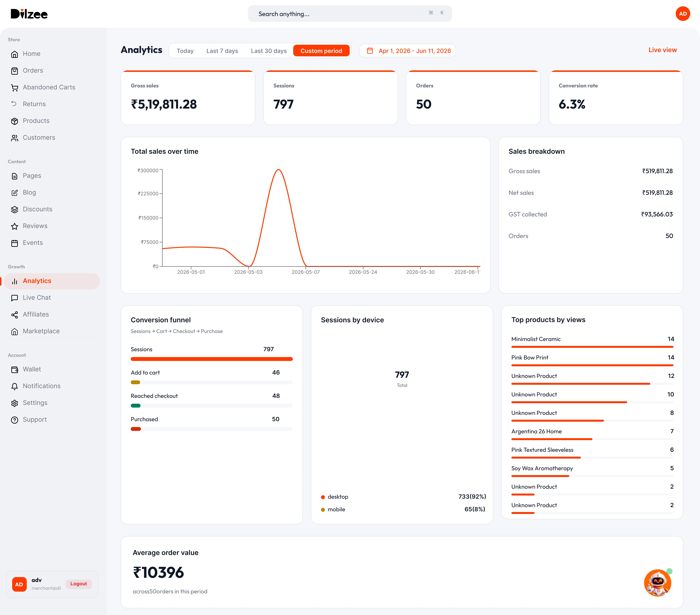Click the Orders shopping bag icon
This screenshot has height=615, width=700.
point(14,71)
